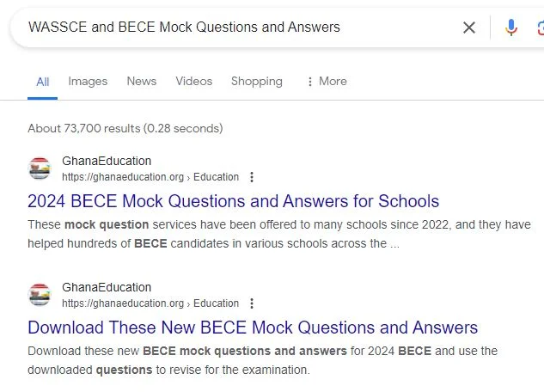Open 2024 BECE Mock Questions and Answers link

(233, 201)
